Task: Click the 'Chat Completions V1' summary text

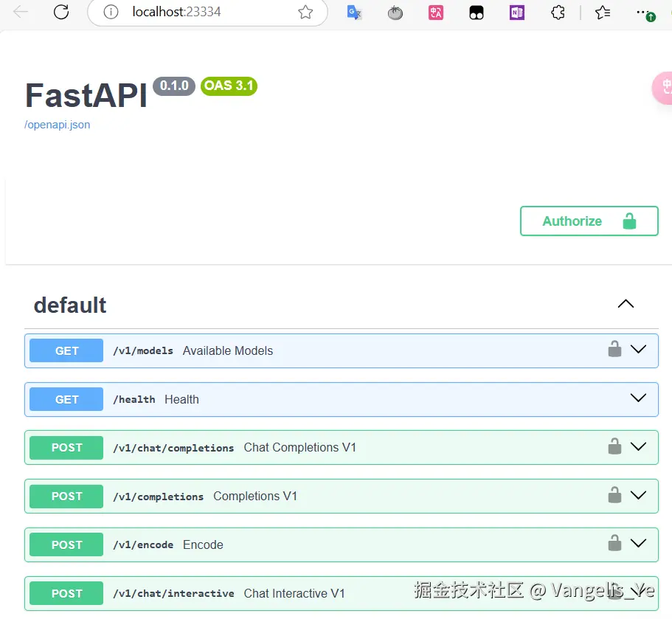Action: tap(300, 448)
